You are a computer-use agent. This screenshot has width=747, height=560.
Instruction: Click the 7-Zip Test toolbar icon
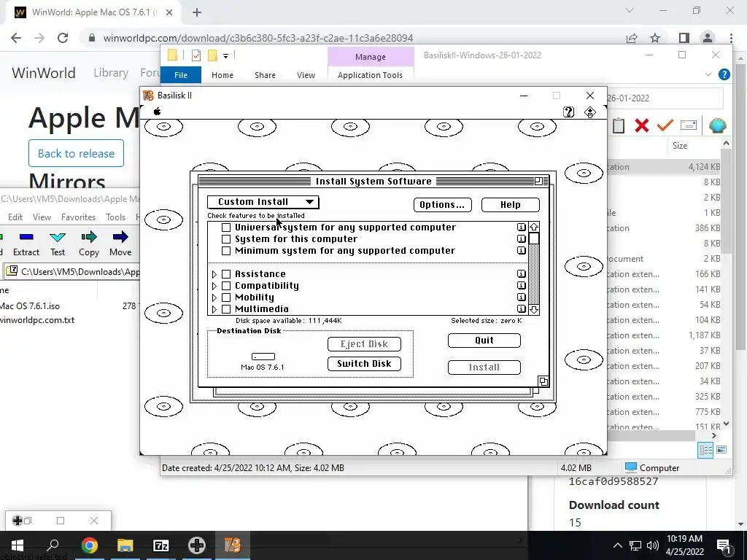58,237
